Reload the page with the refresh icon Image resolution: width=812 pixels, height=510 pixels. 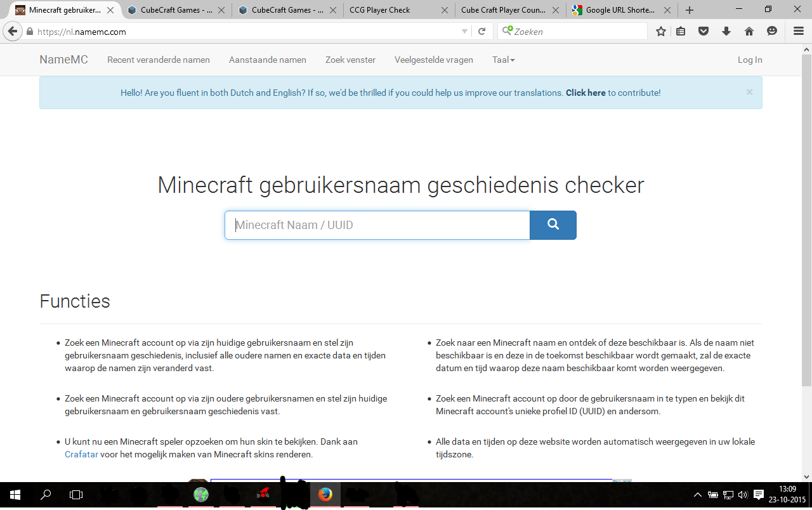[x=482, y=31]
